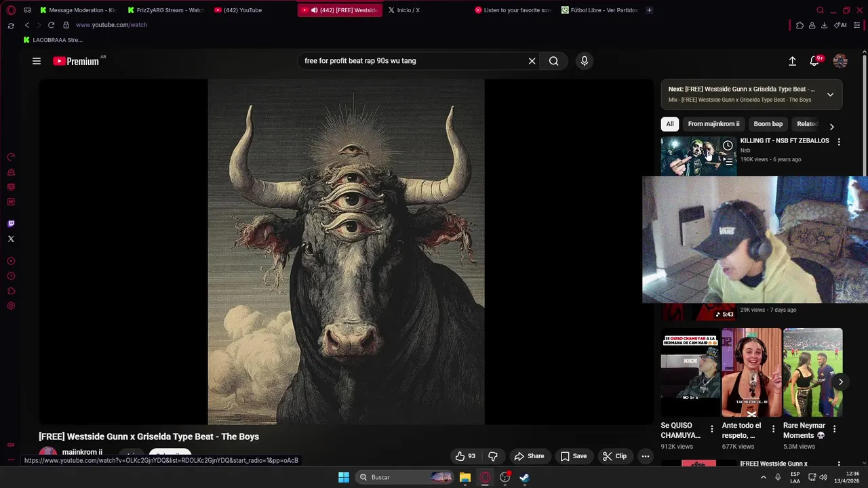Screen dimensions: 868x488
Task: Select the Boom bap filter chip
Action: point(768,124)
